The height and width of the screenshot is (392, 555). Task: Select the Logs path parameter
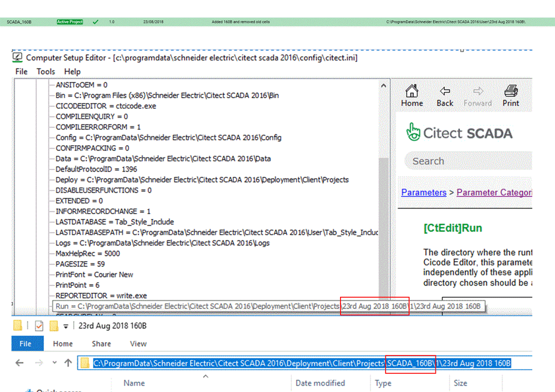point(163,243)
